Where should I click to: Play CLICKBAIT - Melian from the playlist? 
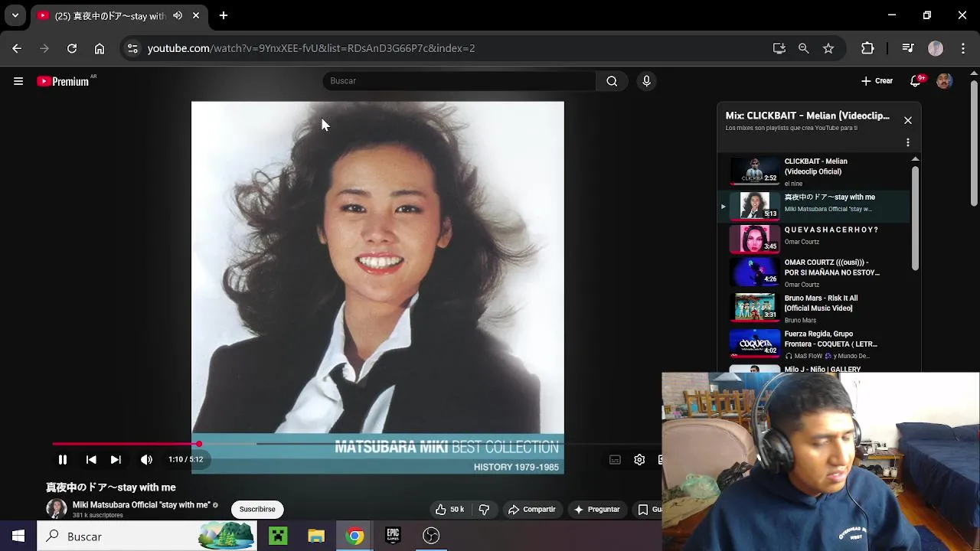pyautogui.click(x=814, y=171)
